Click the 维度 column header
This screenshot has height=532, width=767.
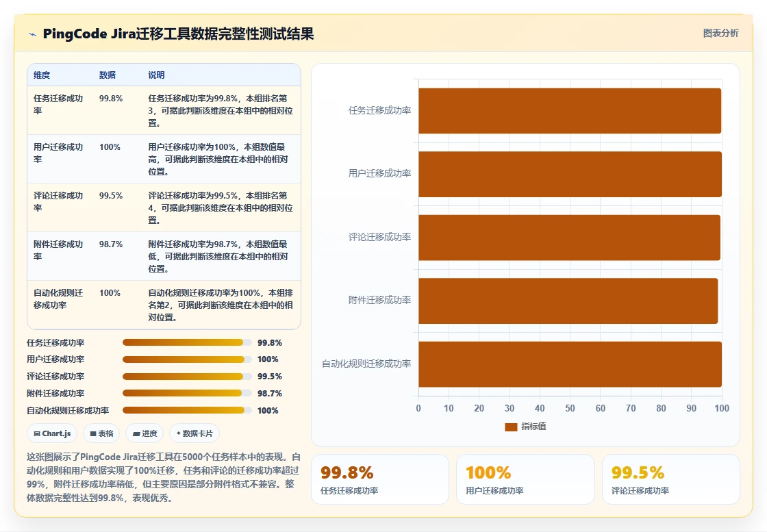pyautogui.click(x=42, y=75)
